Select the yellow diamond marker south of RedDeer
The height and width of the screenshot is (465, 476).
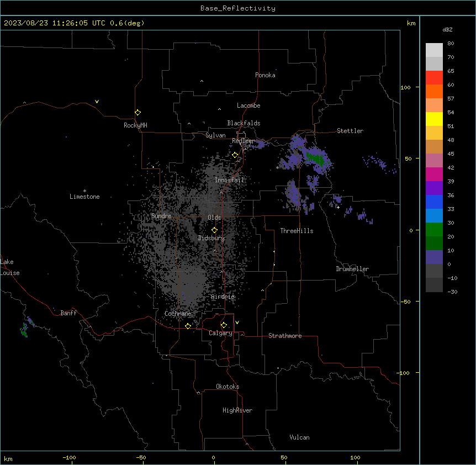pyautogui.click(x=235, y=155)
